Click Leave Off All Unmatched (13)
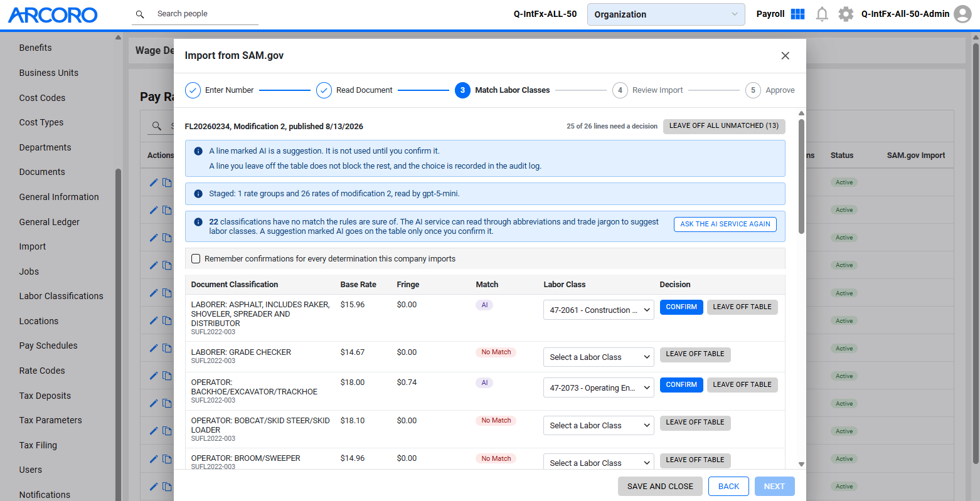Viewport: 980px width, 501px height. tap(724, 126)
